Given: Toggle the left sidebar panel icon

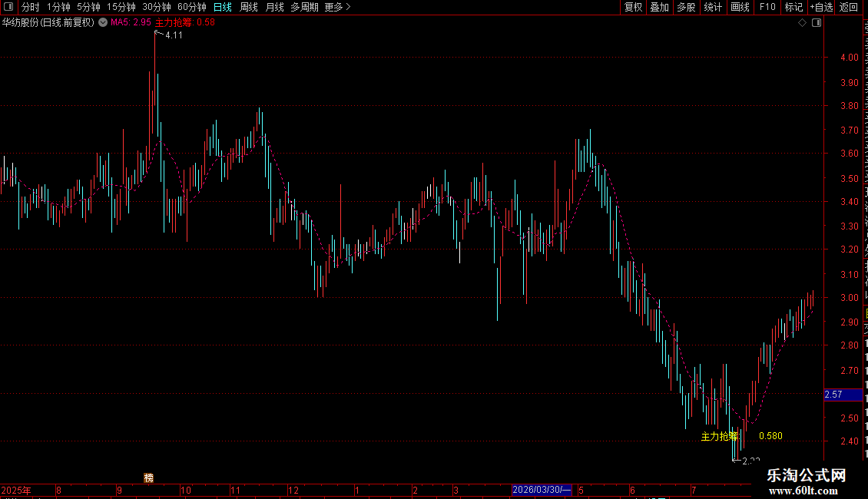Looking at the screenshot, I should 8,7.
